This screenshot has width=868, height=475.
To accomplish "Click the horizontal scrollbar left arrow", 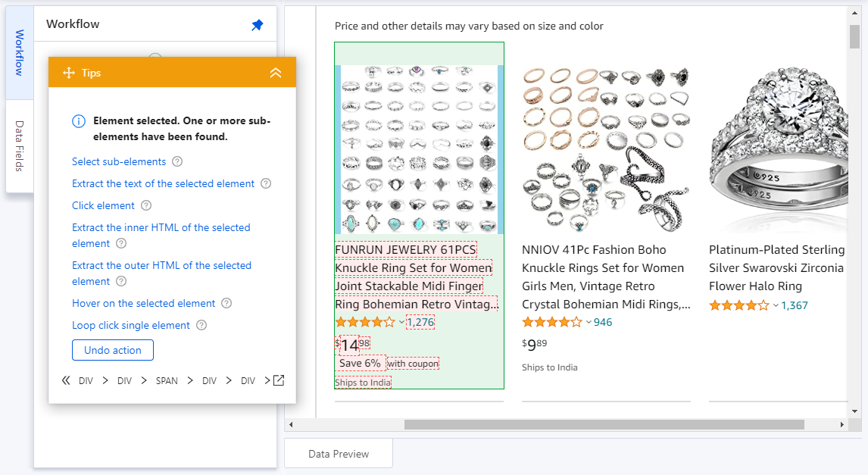I will tap(291, 424).
